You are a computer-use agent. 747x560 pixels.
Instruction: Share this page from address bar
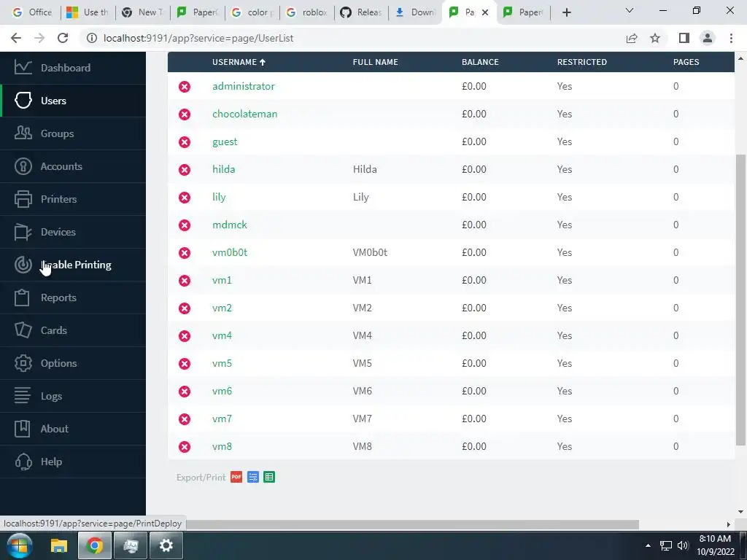(632, 38)
